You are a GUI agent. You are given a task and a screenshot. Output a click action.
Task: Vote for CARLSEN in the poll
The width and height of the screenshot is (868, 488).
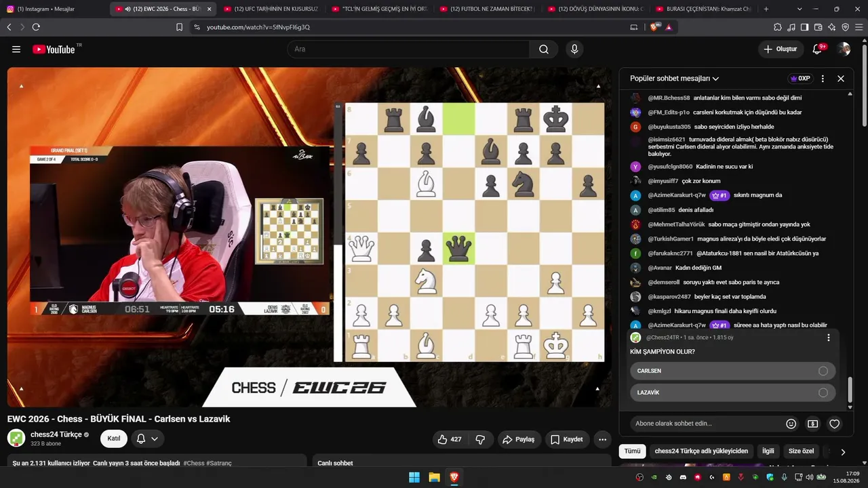coord(732,371)
